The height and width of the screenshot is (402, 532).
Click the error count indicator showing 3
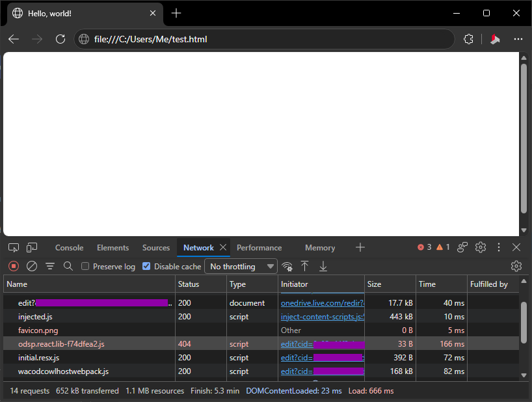425,247
